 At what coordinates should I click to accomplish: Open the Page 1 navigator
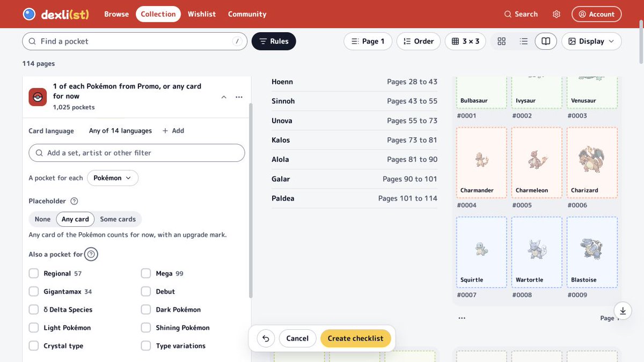[368, 41]
